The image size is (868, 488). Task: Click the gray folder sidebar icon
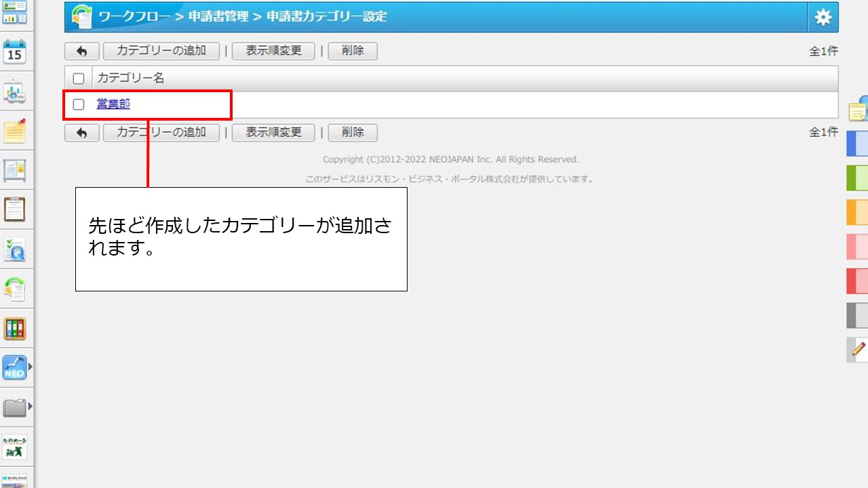tap(14, 407)
